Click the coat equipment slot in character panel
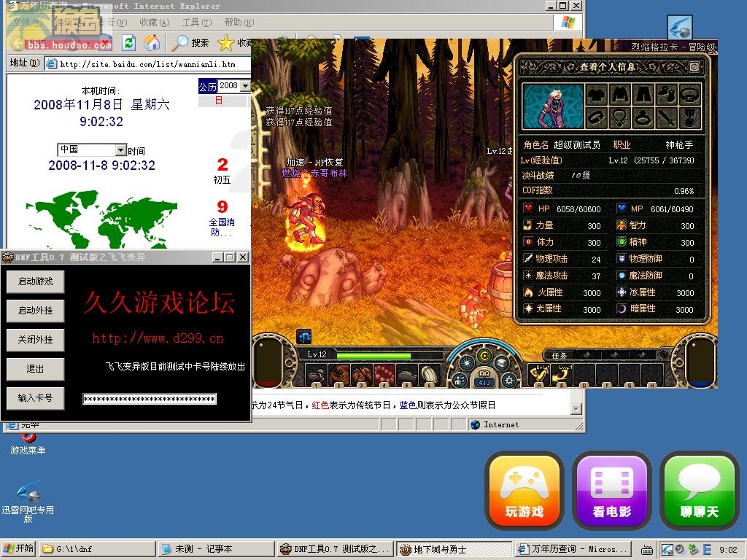Viewport: 747px width, 560px height. pyautogui.click(x=620, y=94)
